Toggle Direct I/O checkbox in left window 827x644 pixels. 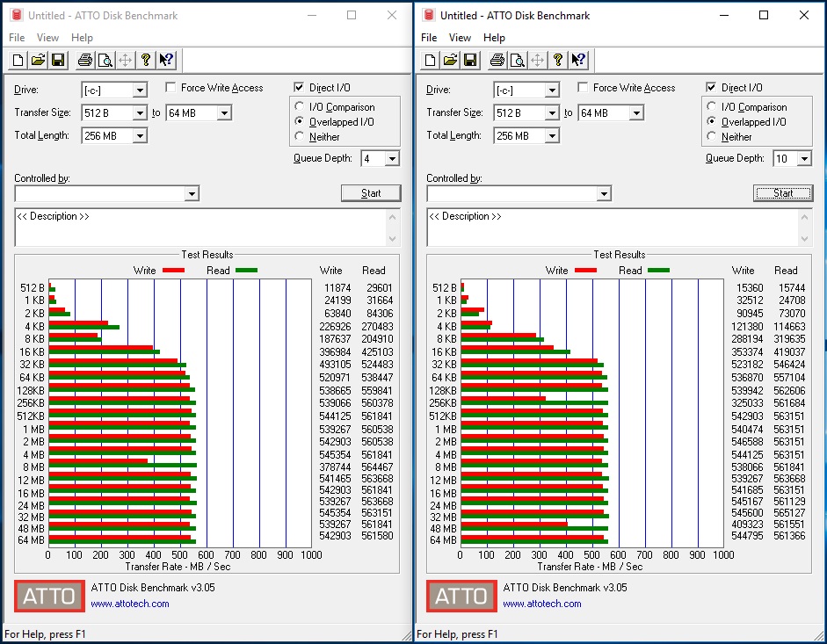coord(299,88)
